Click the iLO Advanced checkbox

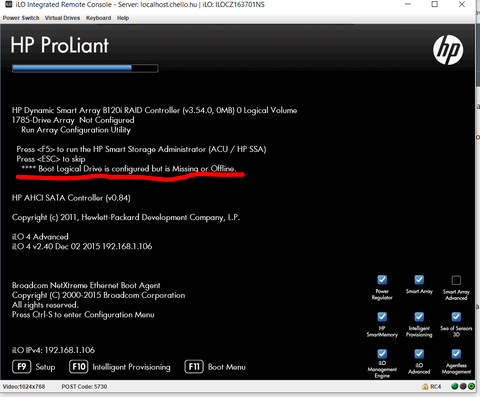click(x=419, y=354)
